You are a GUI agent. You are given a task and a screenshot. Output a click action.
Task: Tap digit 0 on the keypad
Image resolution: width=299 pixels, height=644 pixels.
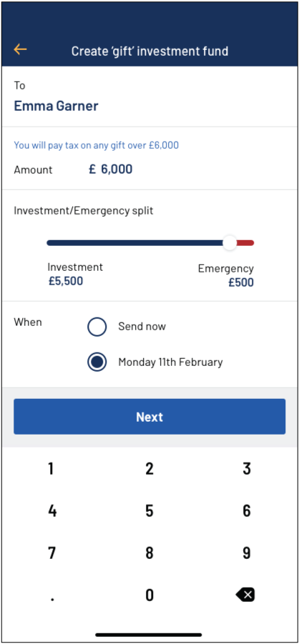click(x=149, y=594)
